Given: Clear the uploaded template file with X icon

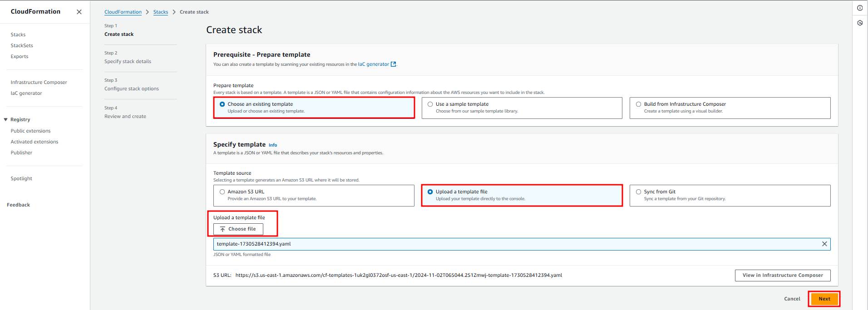Looking at the screenshot, I should (824, 244).
